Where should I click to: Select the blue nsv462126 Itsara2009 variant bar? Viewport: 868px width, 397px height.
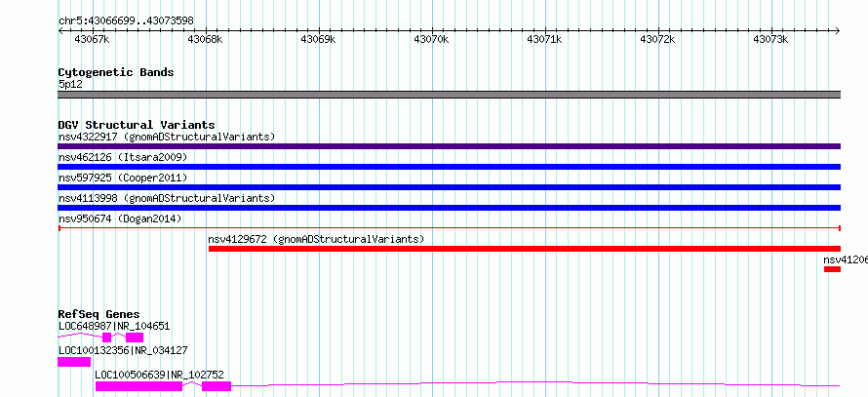(449, 167)
